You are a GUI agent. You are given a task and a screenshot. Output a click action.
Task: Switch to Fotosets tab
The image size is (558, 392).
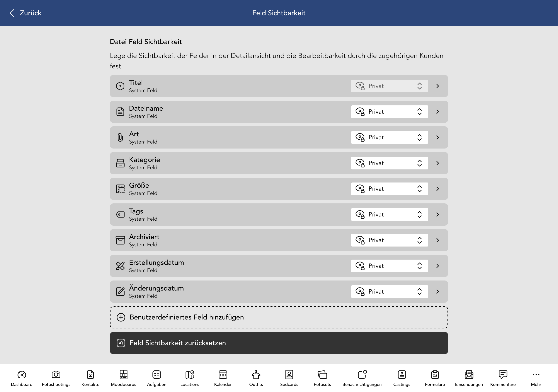[x=323, y=378]
